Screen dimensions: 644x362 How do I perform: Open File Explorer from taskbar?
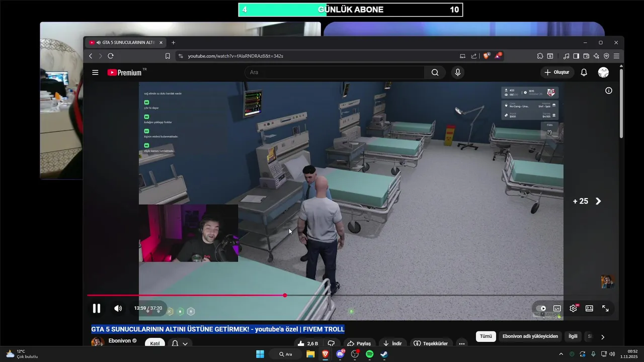pos(310,354)
